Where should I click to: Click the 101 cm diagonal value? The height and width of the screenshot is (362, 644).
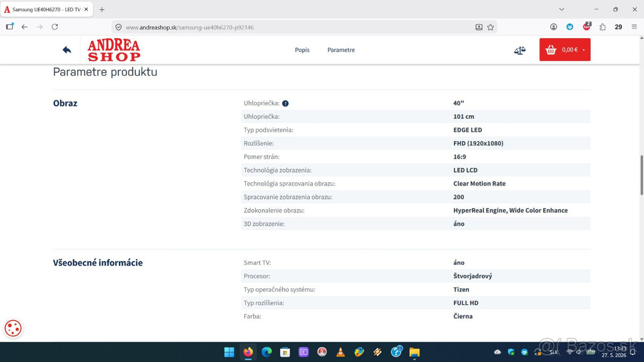[x=464, y=116]
